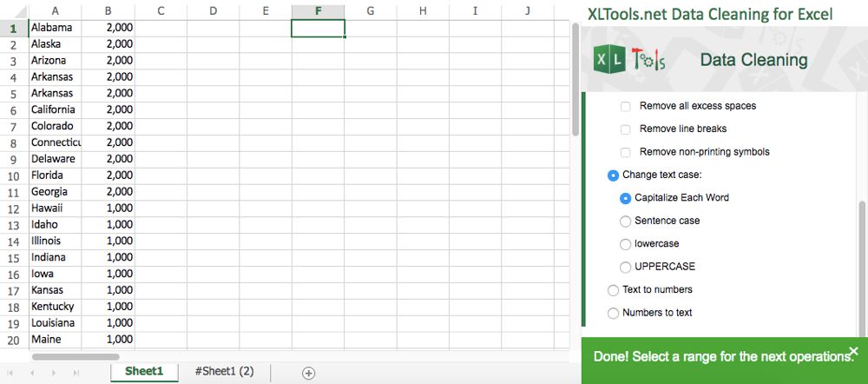Dismiss the green Done notification
Image resolution: width=868 pixels, height=384 pixels.
(853, 351)
